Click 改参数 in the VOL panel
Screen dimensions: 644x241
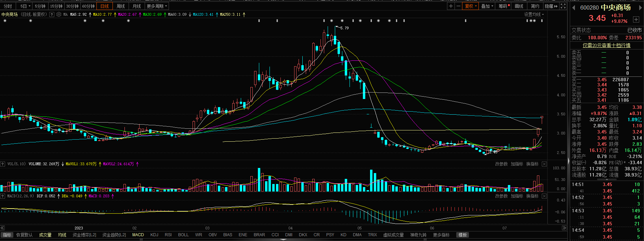(x=501, y=164)
